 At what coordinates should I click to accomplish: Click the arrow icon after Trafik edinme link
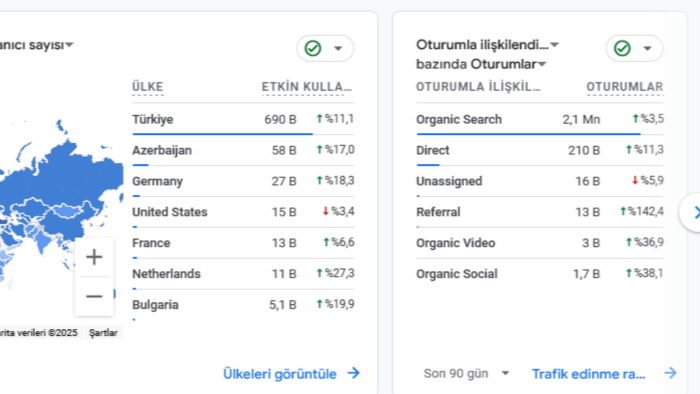click(x=671, y=373)
